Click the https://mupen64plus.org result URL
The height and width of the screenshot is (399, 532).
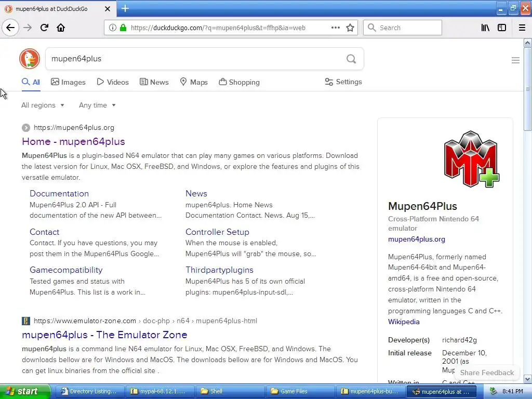(x=74, y=128)
